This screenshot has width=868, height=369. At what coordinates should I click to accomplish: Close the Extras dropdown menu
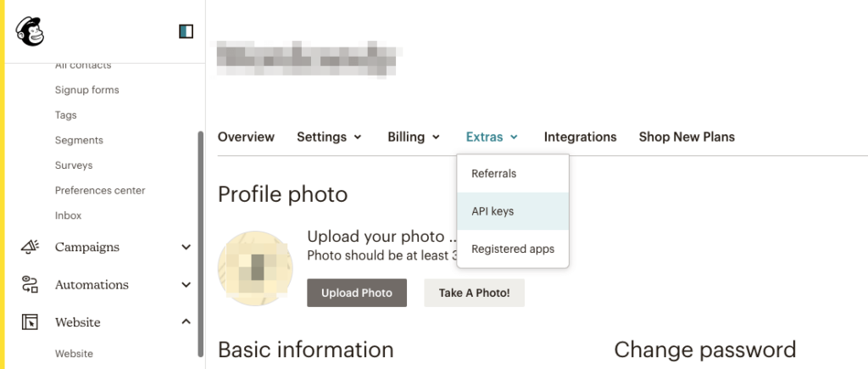point(492,137)
